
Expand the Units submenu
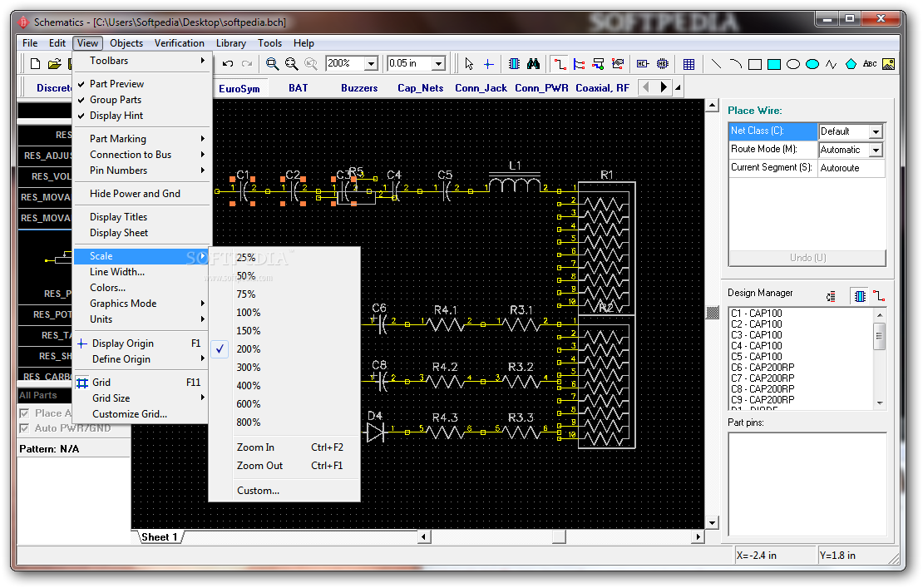(x=141, y=319)
